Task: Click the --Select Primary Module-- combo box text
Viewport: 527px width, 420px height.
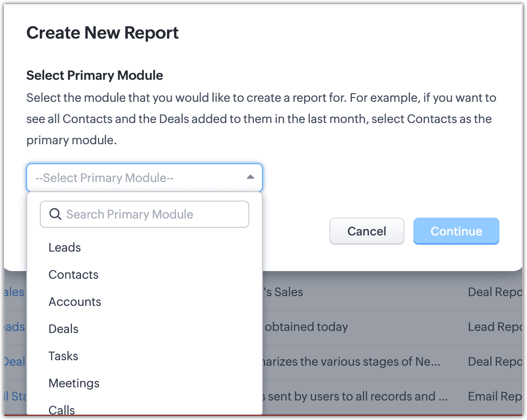Action: click(x=105, y=178)
